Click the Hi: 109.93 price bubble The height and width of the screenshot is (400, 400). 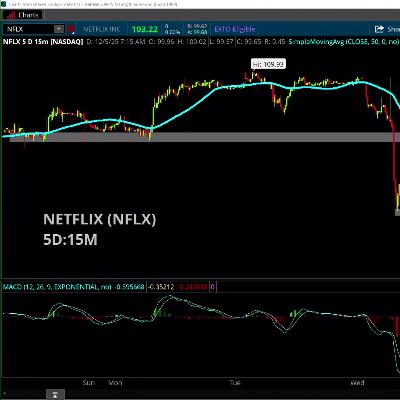pyautogui.click(x=268, y=64)
